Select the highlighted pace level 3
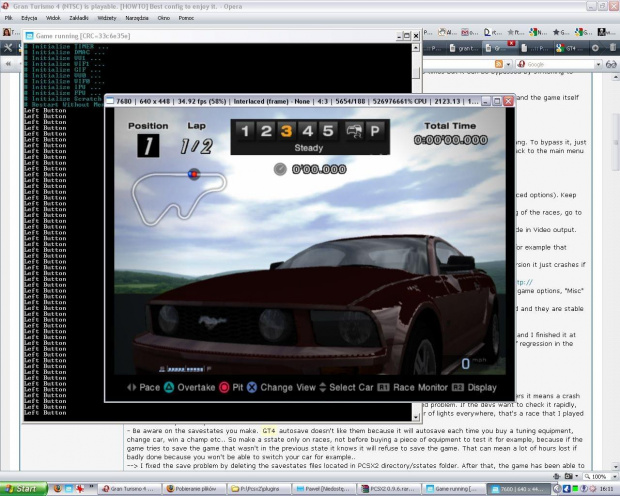The image size is (620, 496). click(x=286, y=131)
